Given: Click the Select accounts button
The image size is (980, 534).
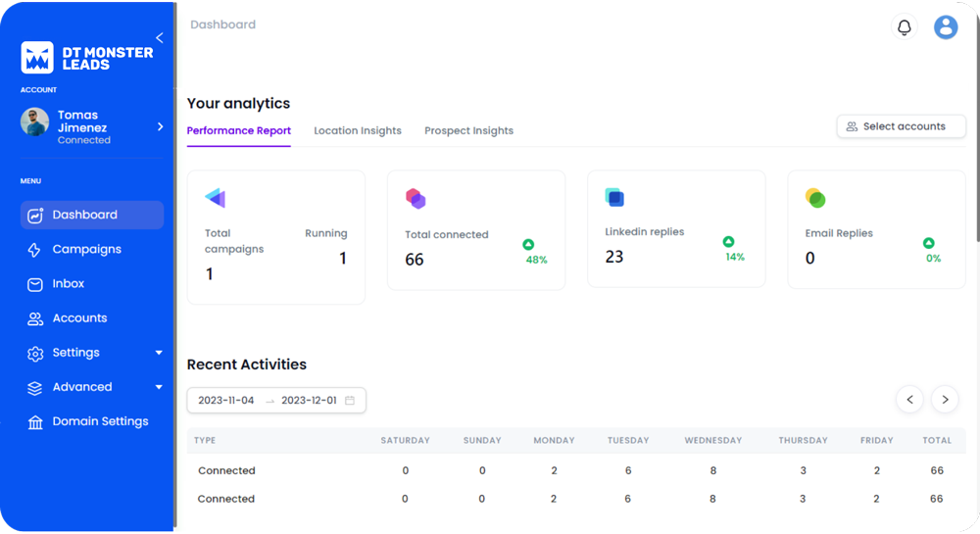Looking at the screenshot, I should pyautogui.click(x=901, y=126).
